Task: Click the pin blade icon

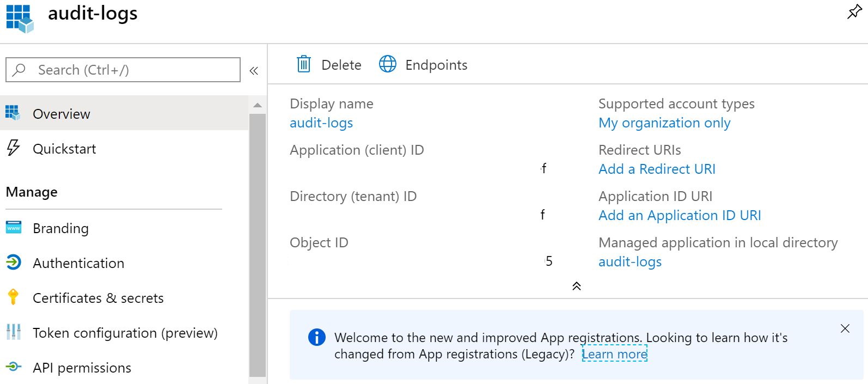Action: coord(854,12)
